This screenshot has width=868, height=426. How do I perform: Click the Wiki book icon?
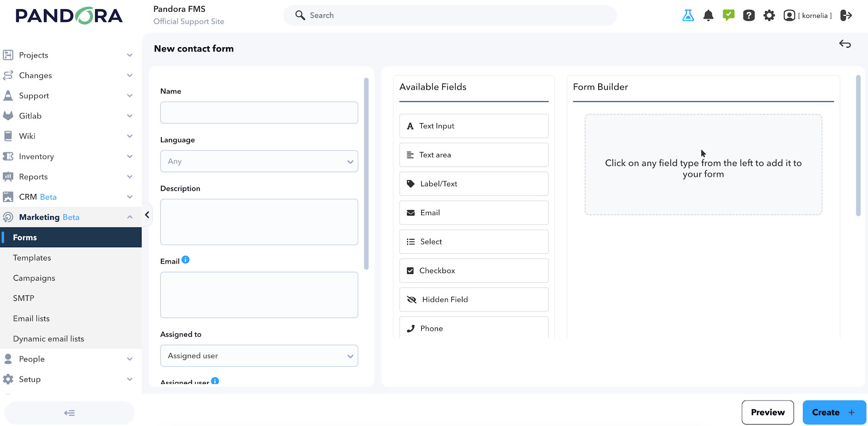pyautogui.click(x=8, y=136)
